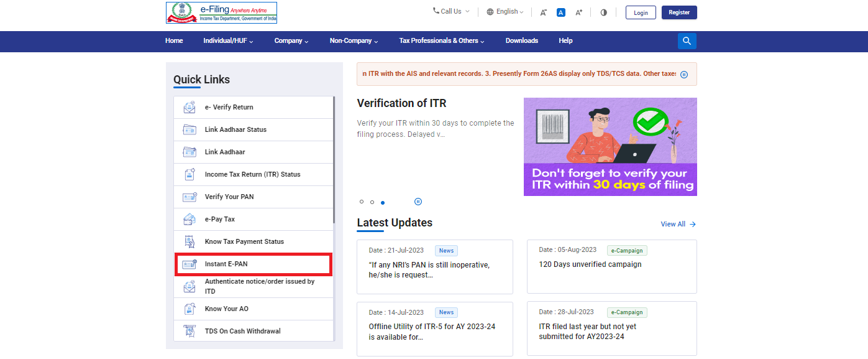Expand the Call Us dropdown
868x359 pixels.
(x=451, y=11)
